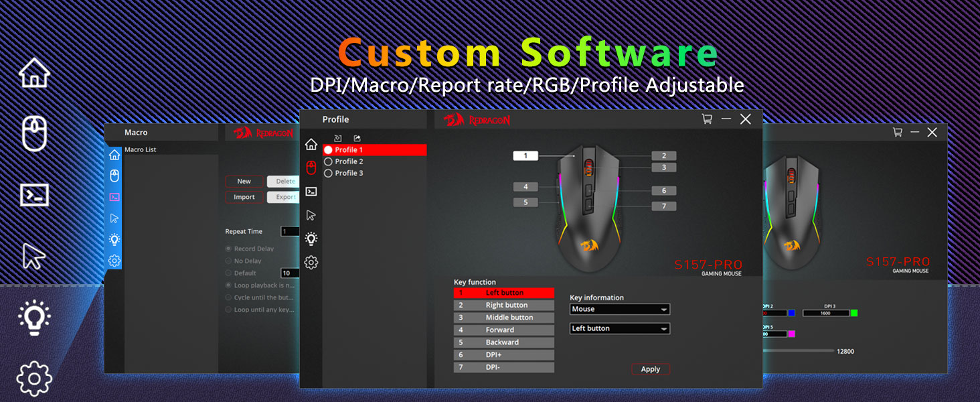Select Backward in the Key function list
Screen dimensions: 980x402
504,342
